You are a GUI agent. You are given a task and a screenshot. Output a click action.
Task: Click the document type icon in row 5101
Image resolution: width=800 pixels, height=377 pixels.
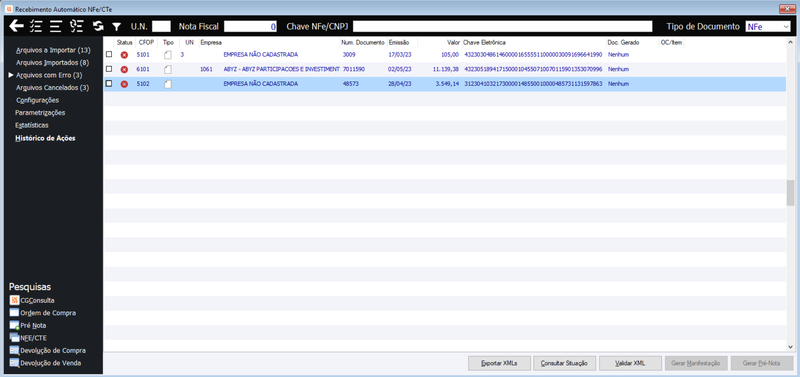168,55
